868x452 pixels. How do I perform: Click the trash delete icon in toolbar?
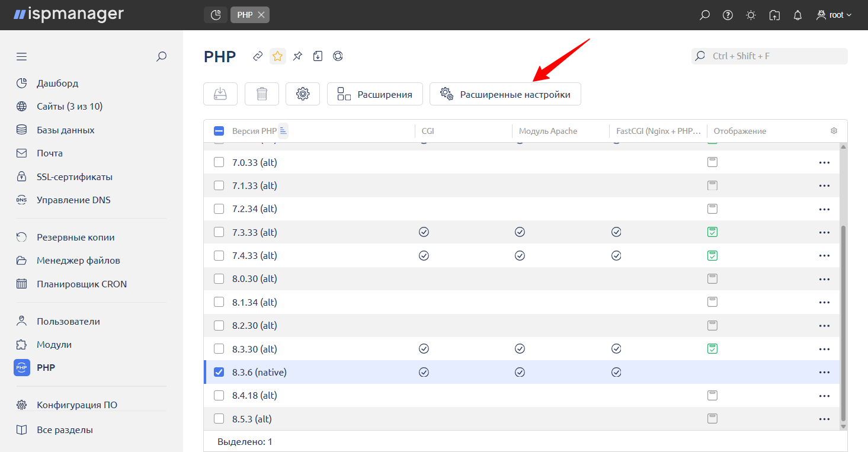[x=262, y=94]
